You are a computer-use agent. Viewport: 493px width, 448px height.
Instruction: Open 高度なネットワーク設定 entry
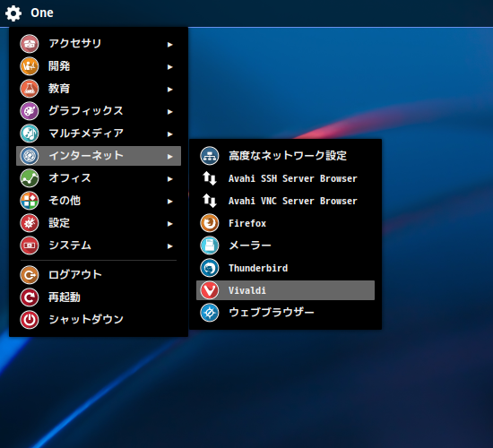(x=285, y=156)
